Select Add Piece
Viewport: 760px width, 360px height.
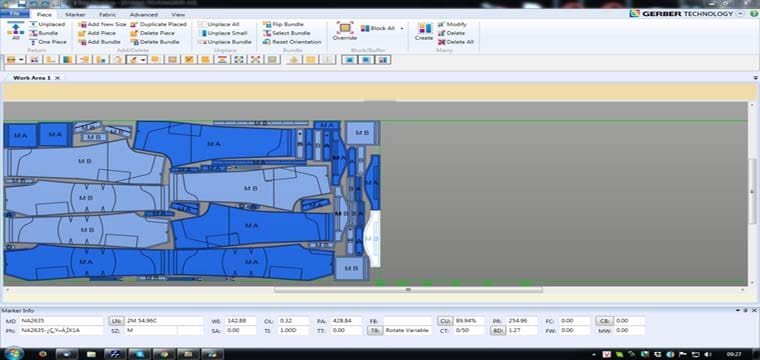[x=97, y=33]
